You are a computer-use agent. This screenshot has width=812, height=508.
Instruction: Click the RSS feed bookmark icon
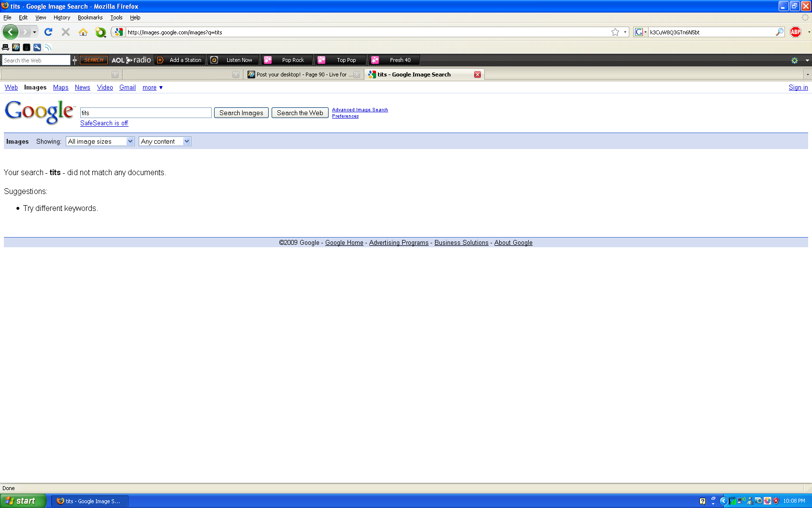48,47
